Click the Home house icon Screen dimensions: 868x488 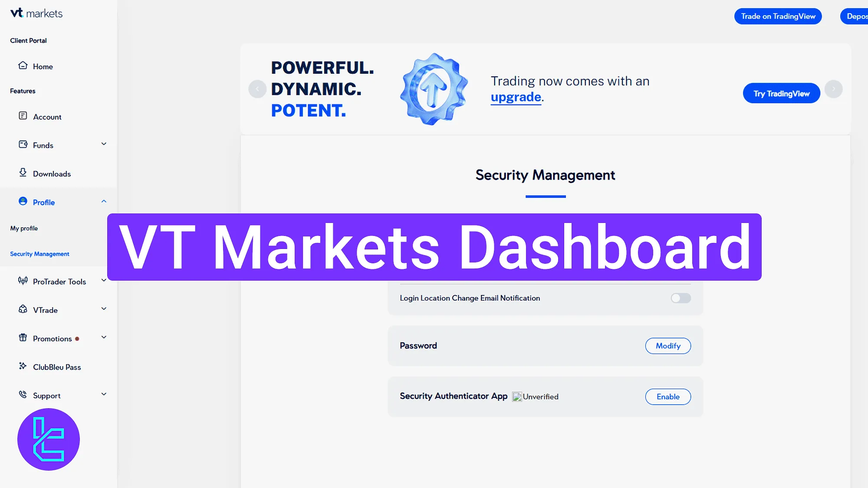point(23,66)
